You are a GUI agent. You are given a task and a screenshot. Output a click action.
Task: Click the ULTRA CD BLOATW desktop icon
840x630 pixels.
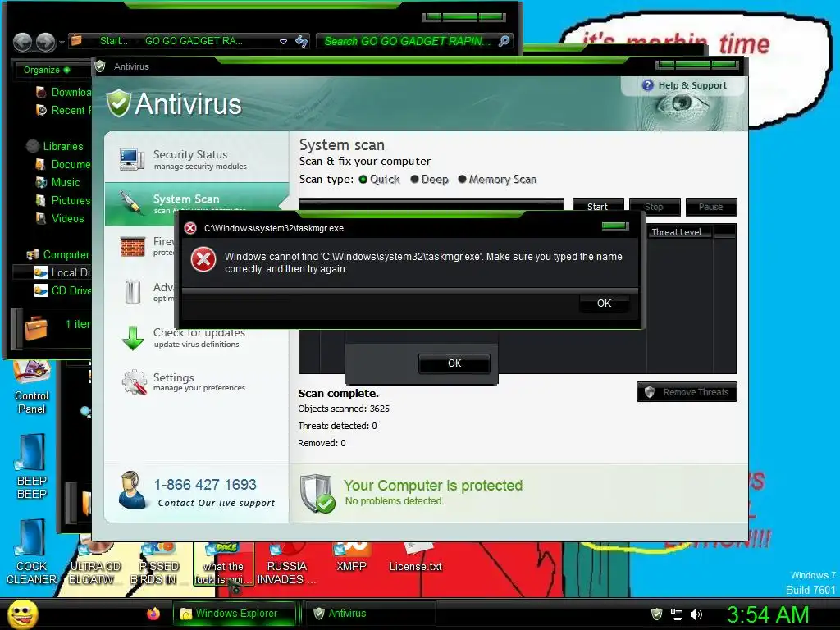click(x=95, y=564)
